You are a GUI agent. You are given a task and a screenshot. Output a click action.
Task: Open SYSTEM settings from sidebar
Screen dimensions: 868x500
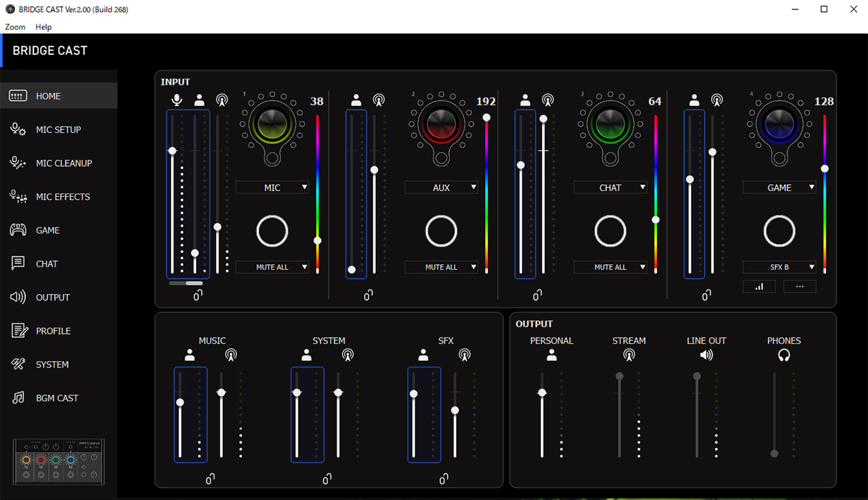coord(59,364)
